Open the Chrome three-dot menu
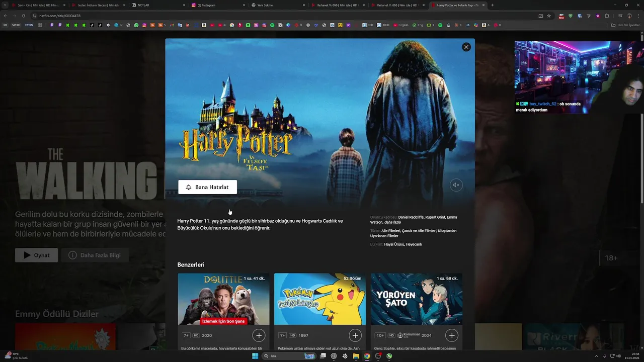Image resolution: width=644 pixels, height=362 pixels. pyautogui.click(x=638, y=16)
